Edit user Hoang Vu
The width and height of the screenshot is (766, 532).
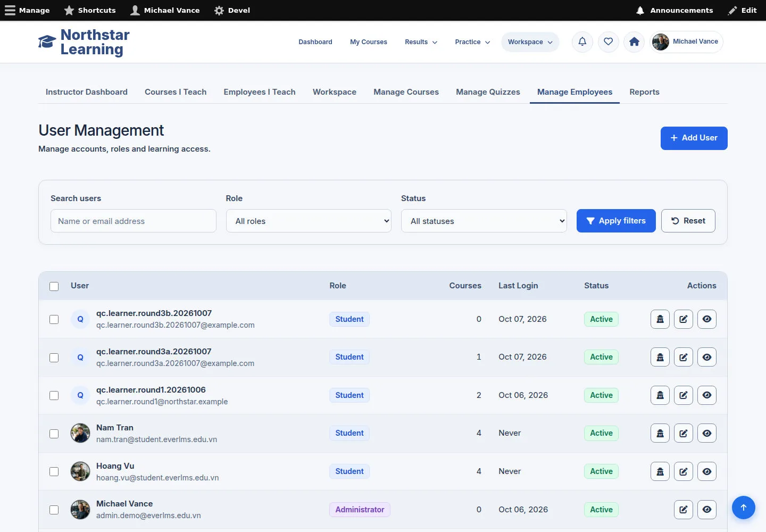click(x=684, y=471)
